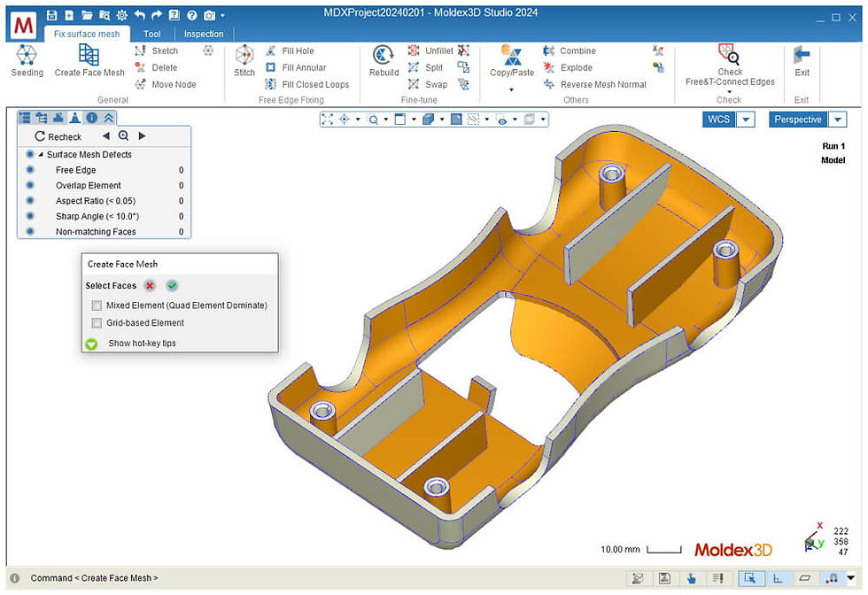
Task: Open the zoom tool dropdown arrow
Action: click(386, 120)
